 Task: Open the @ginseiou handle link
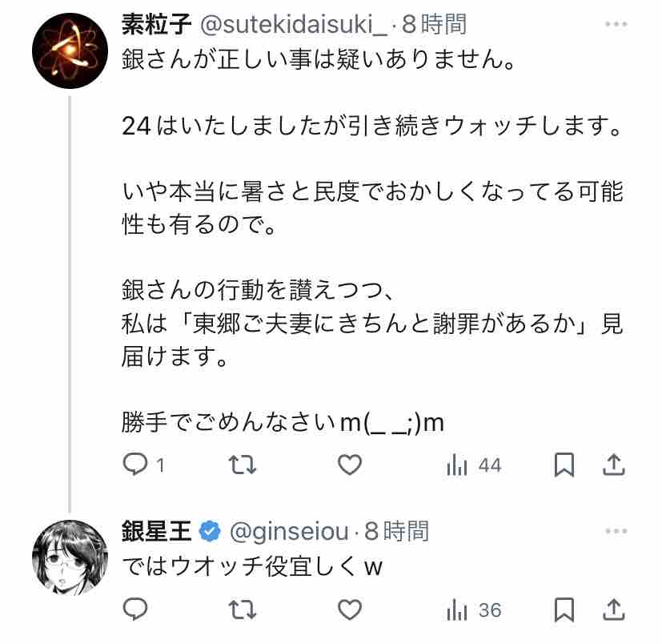click(290, 531)
